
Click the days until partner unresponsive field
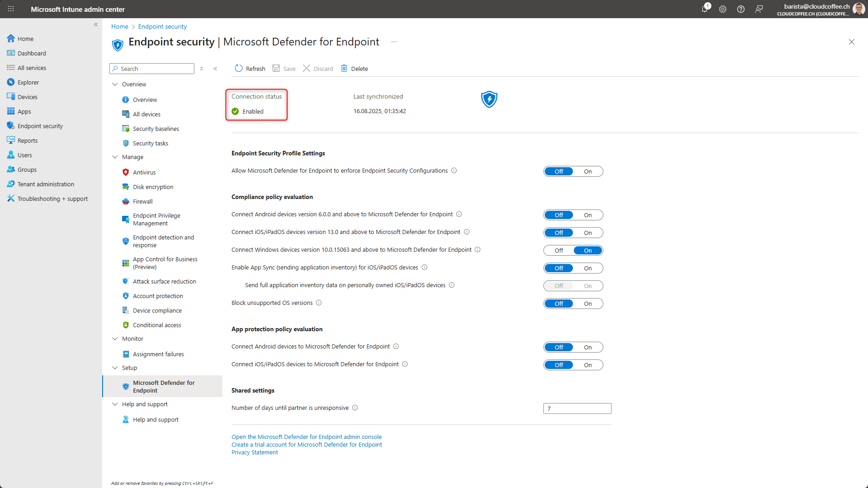pyautogui.click(x=577, y=408)
